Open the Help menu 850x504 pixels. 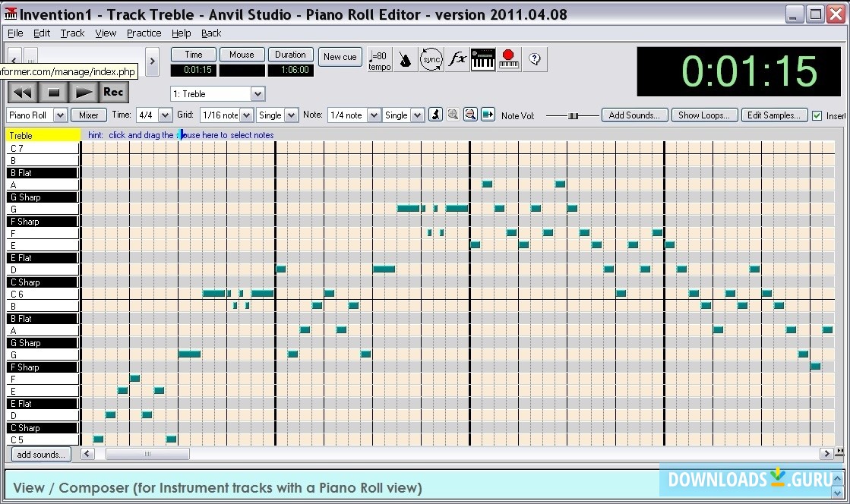click(x=181, y=33)
